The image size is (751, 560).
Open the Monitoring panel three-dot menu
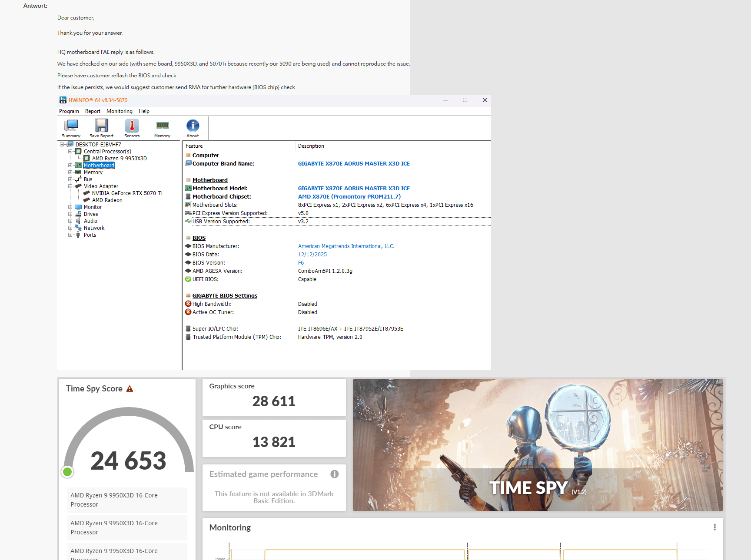pyautogui.click(x=714, y=527)
